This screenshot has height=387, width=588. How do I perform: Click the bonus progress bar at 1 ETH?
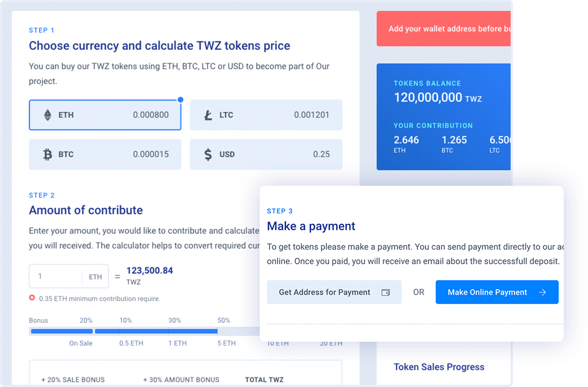169,331
